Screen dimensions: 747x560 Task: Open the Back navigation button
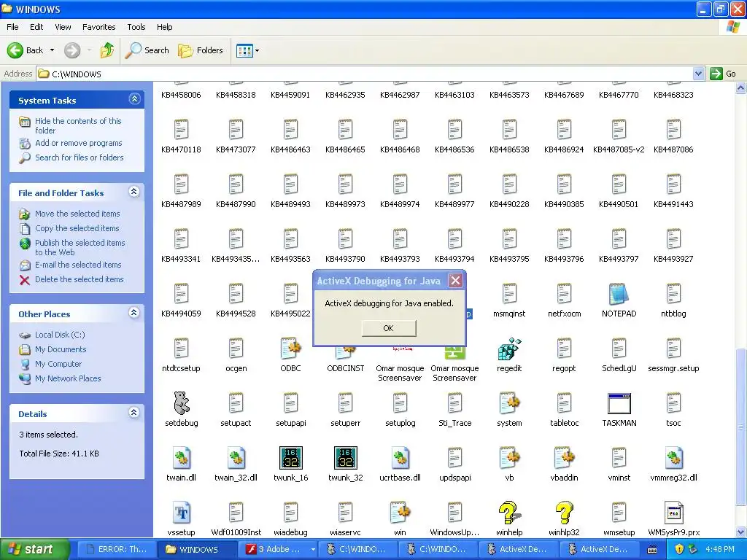tap(26, 50)
